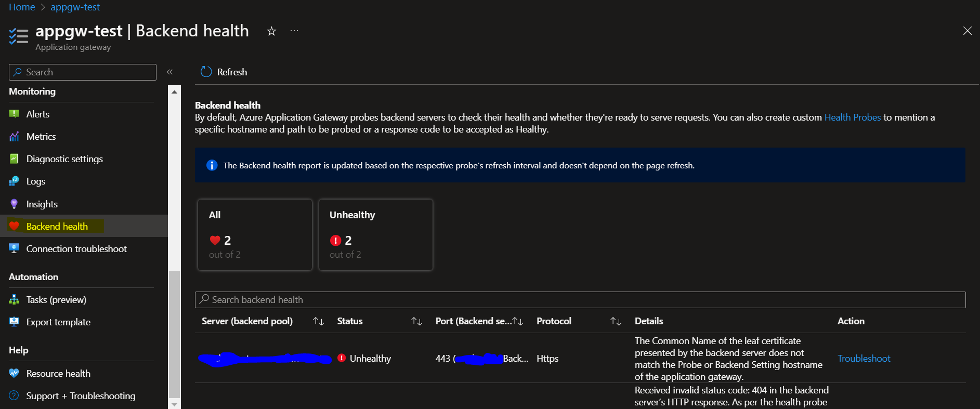The height and width of the screenshot is (409, 980).
Task: Click the sidebar scrollbar thumb
Action: point(174,334)
